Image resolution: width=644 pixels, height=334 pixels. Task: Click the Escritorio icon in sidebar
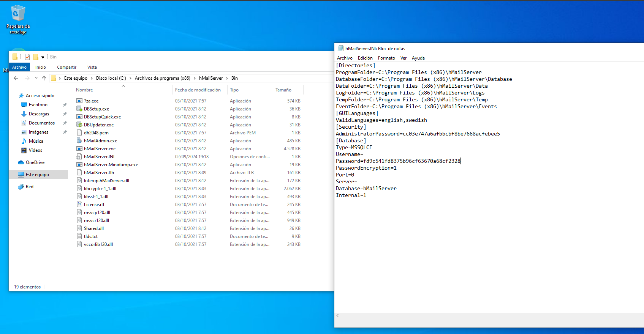(24, 105)
